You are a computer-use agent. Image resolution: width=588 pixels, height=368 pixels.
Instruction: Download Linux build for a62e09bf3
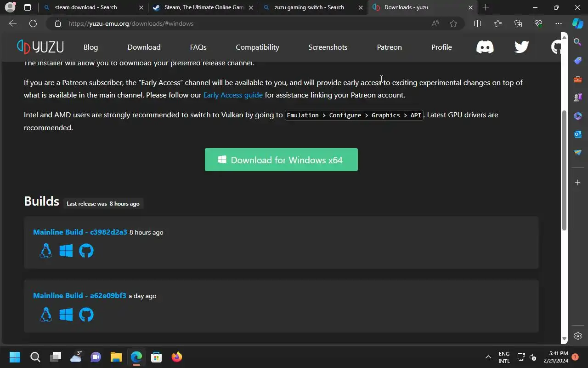click(45, 315)
